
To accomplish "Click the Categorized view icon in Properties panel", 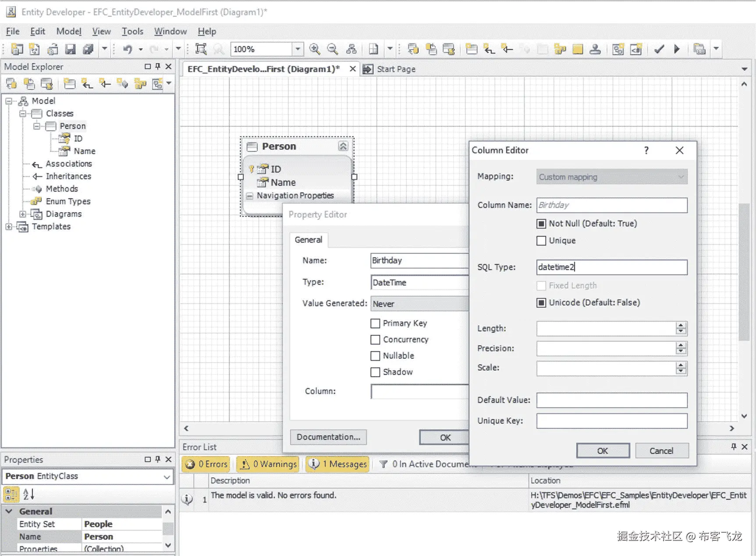I will (x=11, y=494).
